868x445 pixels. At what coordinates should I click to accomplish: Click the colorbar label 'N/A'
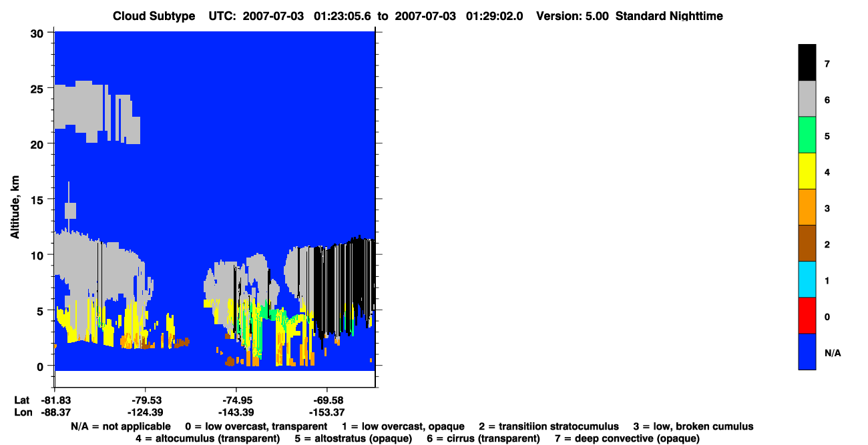click(833, 352)
